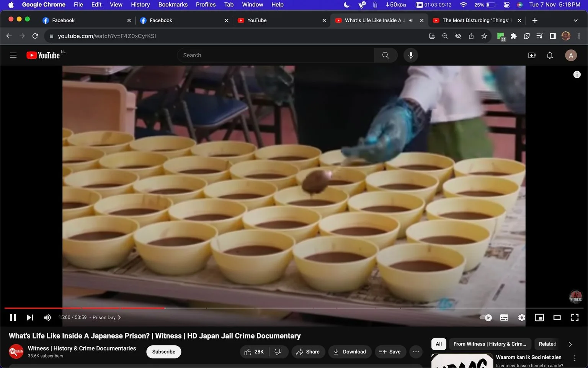Open the View menu

tap(116, 5)
